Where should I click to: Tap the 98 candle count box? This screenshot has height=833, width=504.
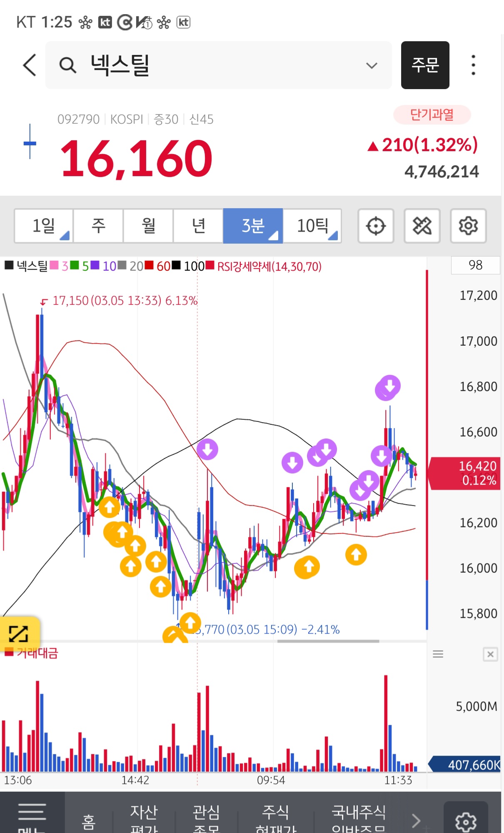[475, 265]
